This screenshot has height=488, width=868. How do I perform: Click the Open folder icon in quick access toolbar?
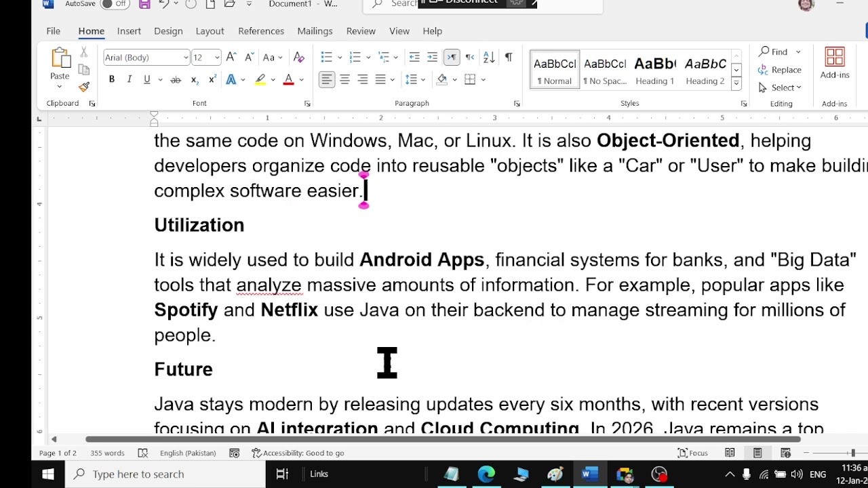coord(229,4)
